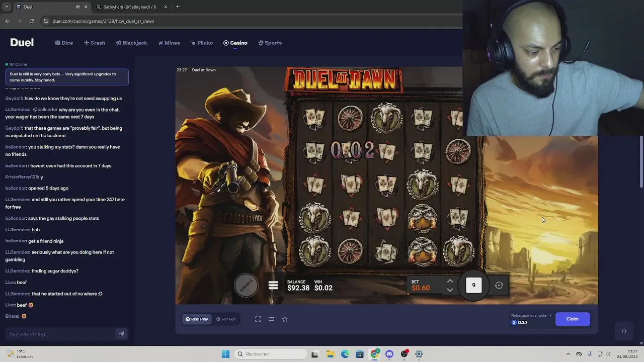
Task: Click the spin button showing 9
Action: [473, 285]
